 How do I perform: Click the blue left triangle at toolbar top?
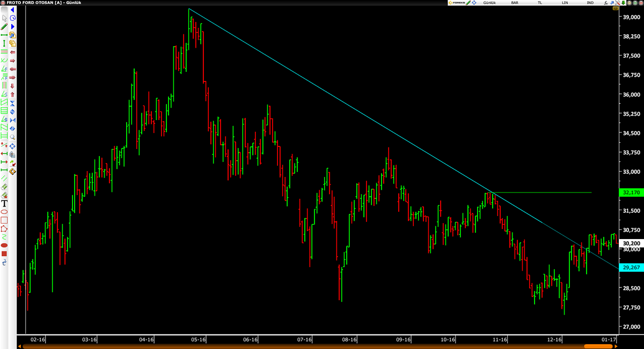pyautogui.click(x=12, y=10)
